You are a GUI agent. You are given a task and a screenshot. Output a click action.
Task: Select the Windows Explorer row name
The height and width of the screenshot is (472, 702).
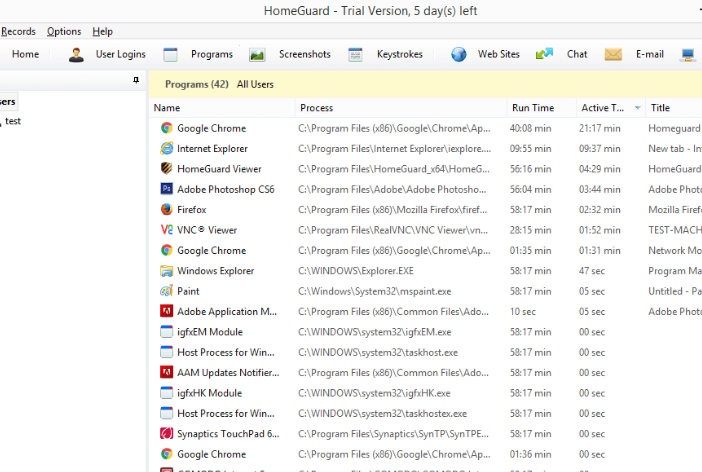(x=215, y=271)
